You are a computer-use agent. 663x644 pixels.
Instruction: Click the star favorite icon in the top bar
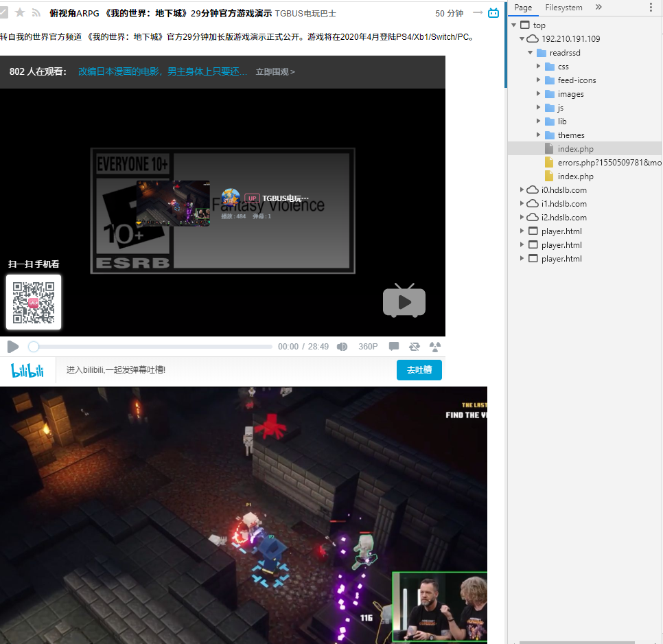click(x=19, y=12)
